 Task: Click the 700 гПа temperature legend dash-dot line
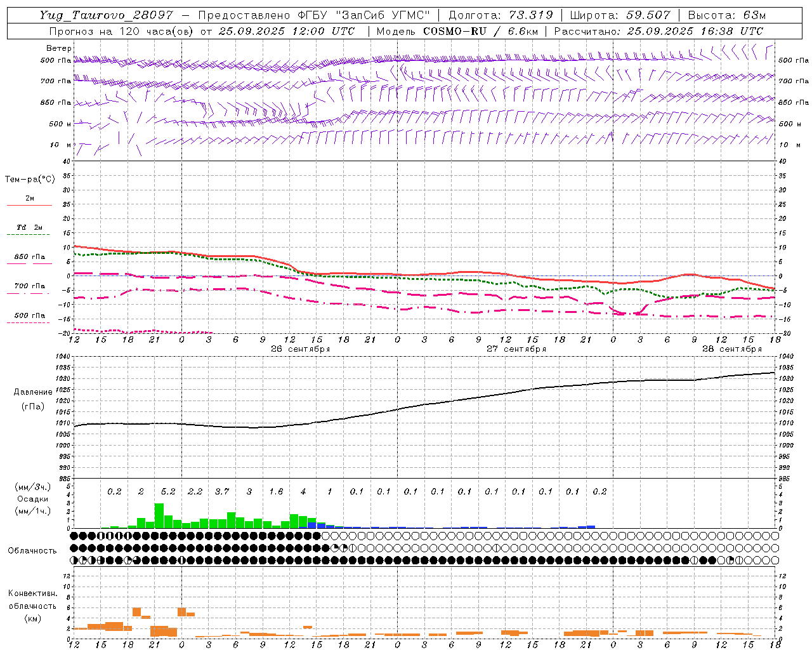pyautogui.click(x=28, y=293)
